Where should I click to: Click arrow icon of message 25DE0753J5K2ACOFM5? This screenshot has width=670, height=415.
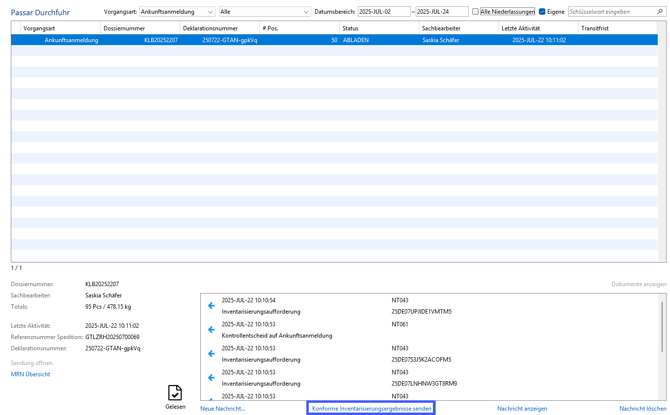tap(211, 353)
